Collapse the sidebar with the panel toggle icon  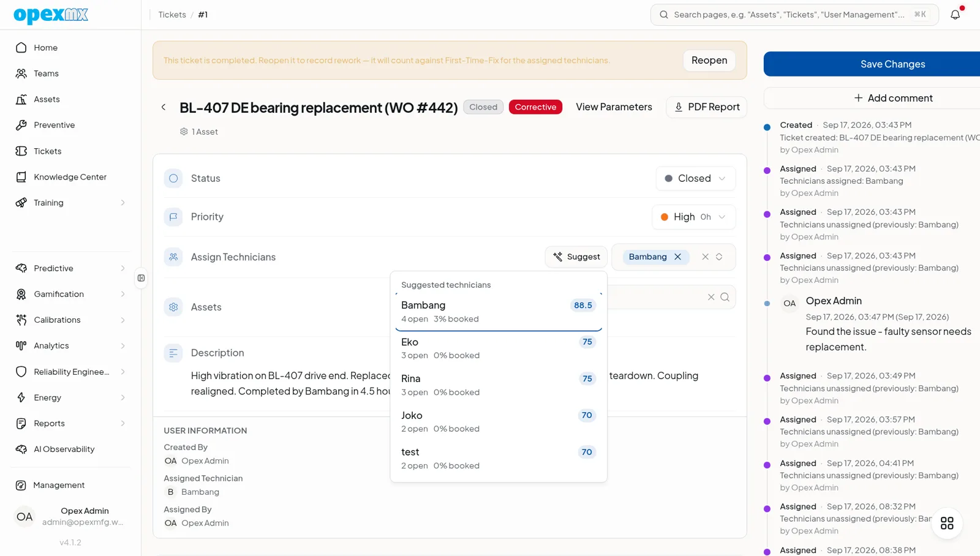(141, 278)
